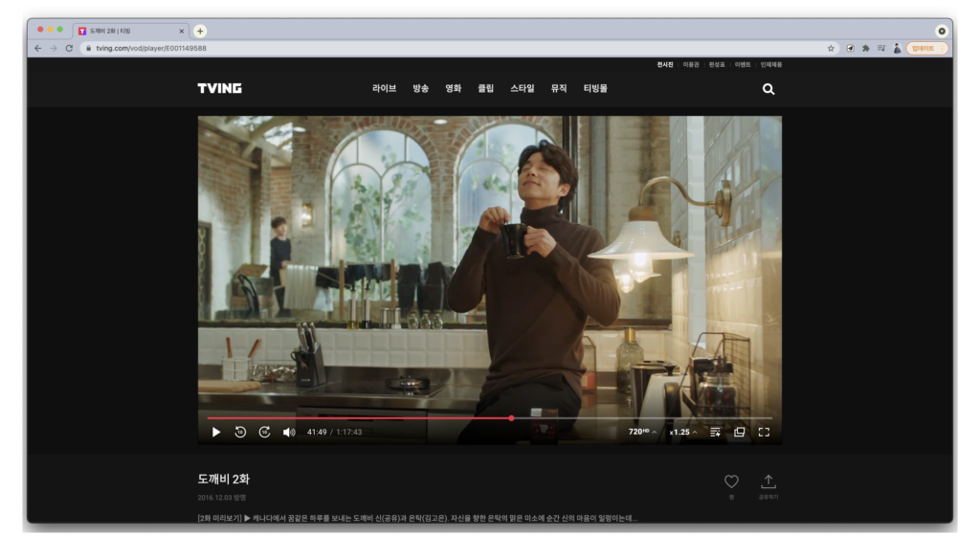The image size is (980, 559).
Task: Open the browser profile avatar icon
Action: (897, 48)
